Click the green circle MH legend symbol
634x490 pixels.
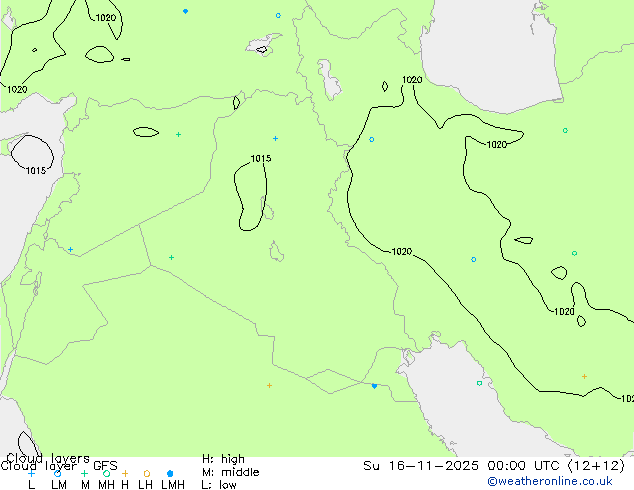coord(106,473)
